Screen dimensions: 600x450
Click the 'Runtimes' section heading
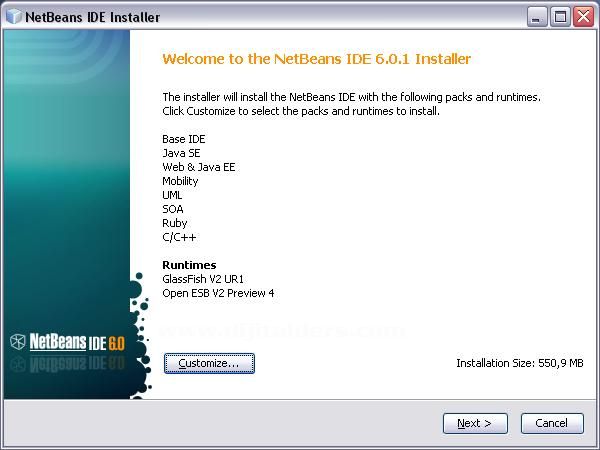pyautogui.click(x=189, y=265)
